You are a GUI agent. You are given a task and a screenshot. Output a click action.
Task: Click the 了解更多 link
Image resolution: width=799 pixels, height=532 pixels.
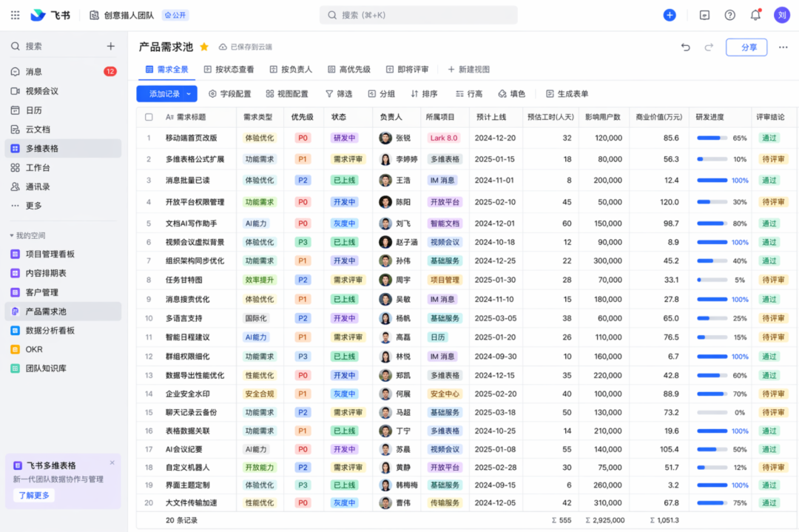pos(33,495)
